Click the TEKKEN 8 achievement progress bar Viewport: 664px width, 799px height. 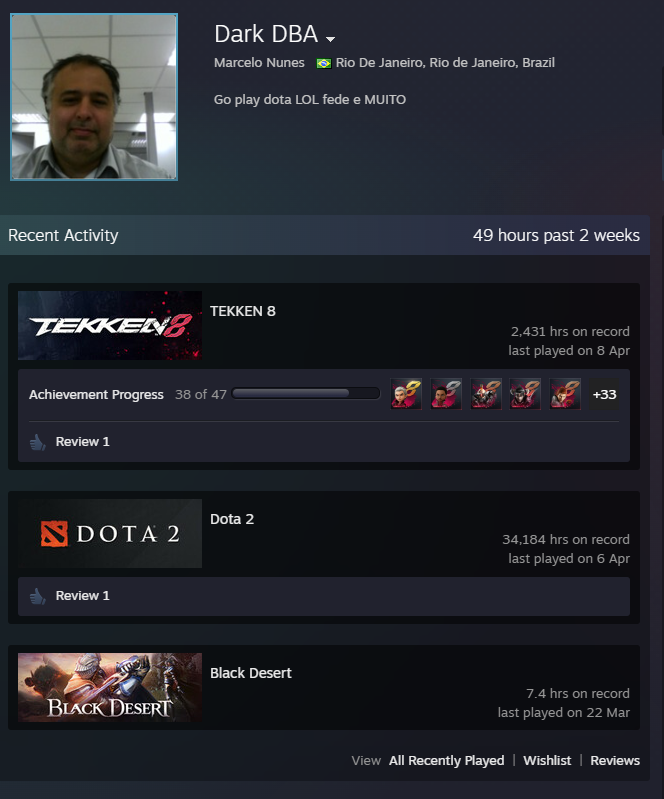[306, 393]
